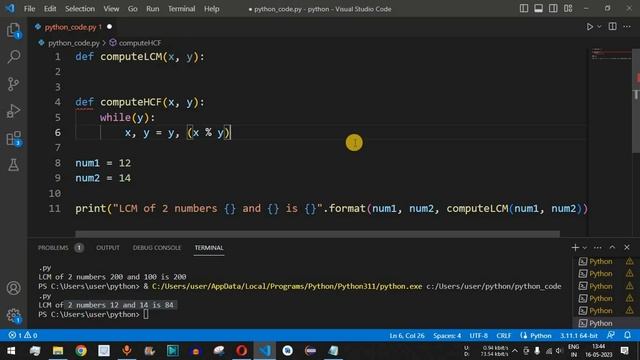Screen dimensions: 640x360
Task: Click the 3.11.1 64-bit interpreter selector
Action: pos(578,336)
